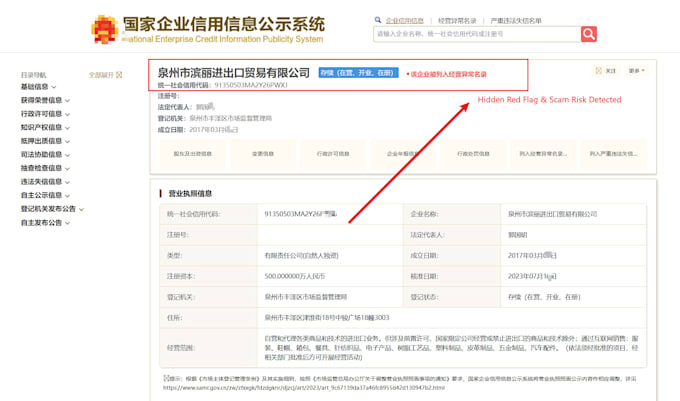Click the 全部展开 expand-all text
Screen dimensions: 680x401
pos(101,75)
